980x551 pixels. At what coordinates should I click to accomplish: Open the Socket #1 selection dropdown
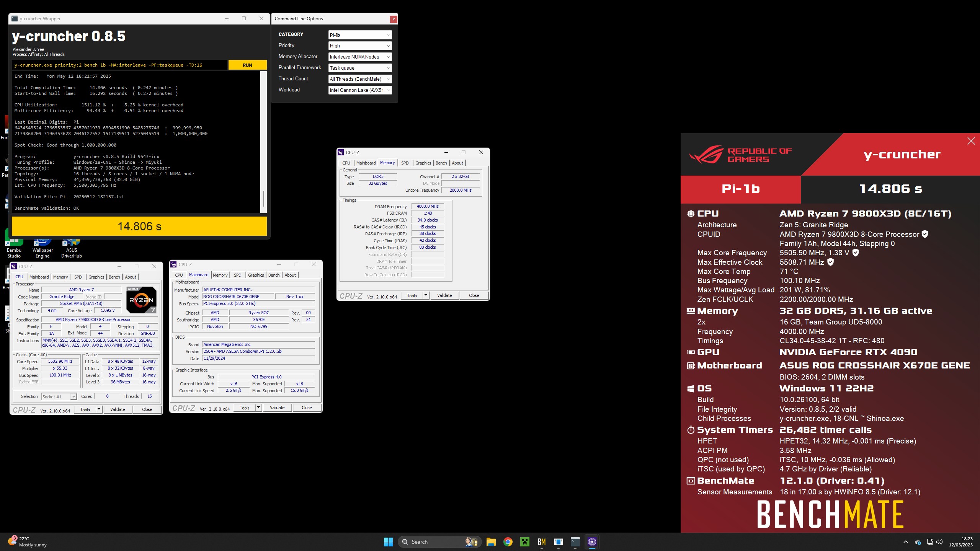coord(59,397)
